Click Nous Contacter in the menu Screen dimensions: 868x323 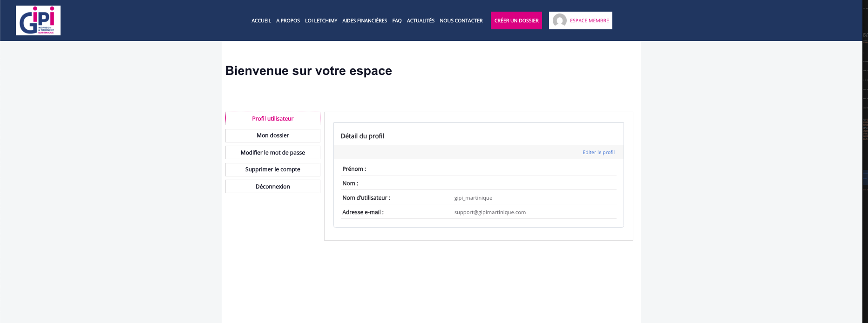(x=461, y=20)
